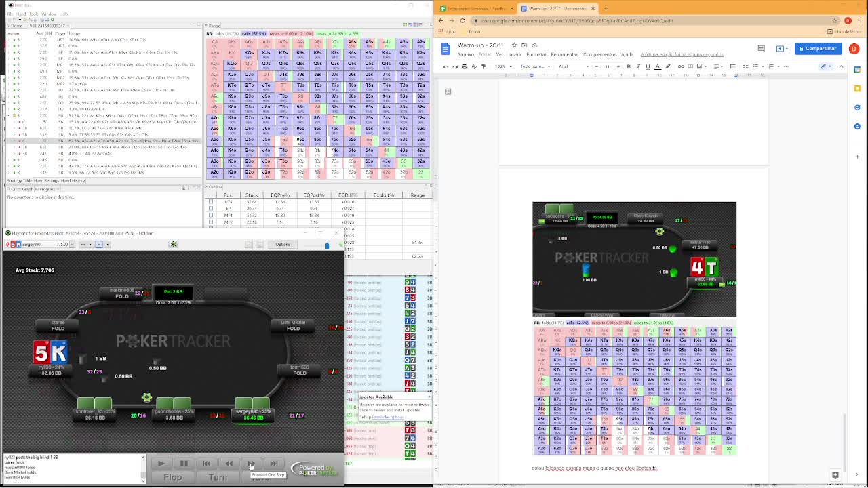Viewport: 868px width, 488px height.
Task: Sort Outline table by EQPre% column
Action: coord(280,195)
